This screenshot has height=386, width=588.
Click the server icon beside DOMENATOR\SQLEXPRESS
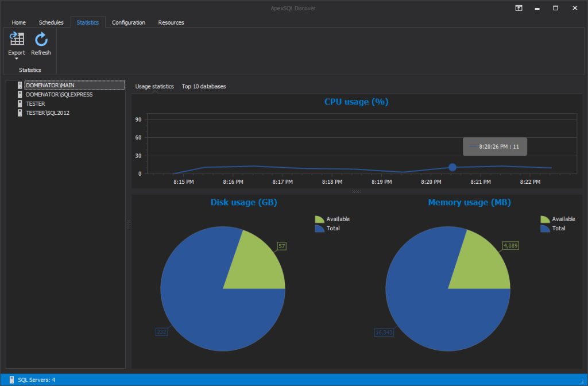tap(19, 94)
